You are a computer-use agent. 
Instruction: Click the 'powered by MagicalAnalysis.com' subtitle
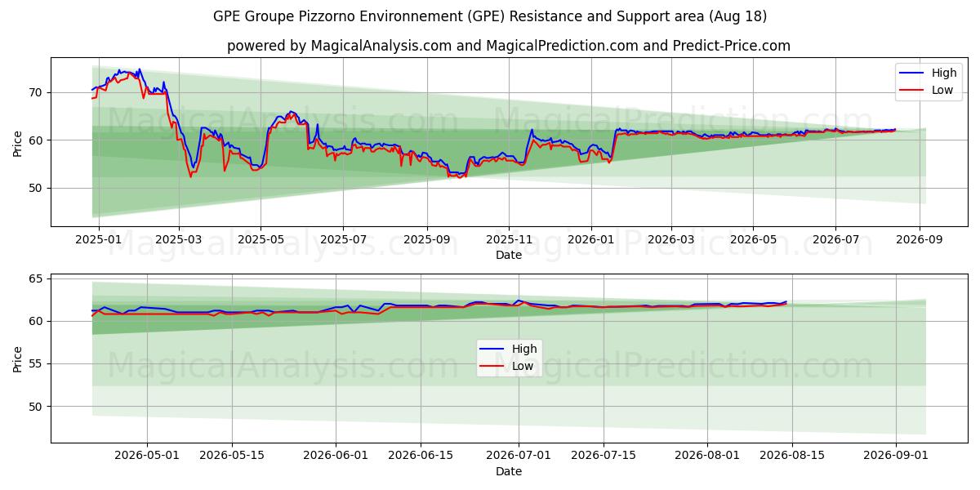click(509, 46)
